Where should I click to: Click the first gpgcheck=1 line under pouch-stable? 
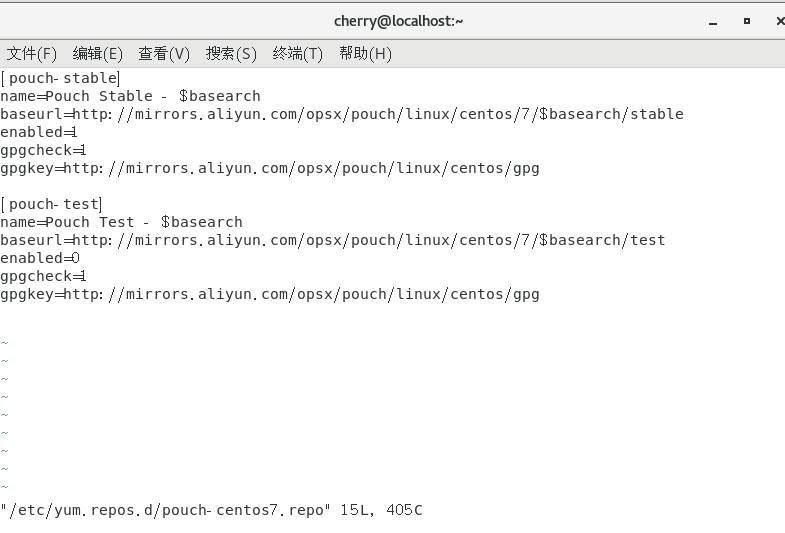point(43,150)
